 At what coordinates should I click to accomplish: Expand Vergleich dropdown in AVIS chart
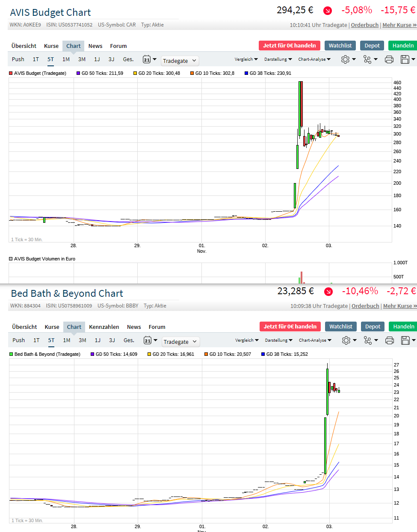click(246, 59)
